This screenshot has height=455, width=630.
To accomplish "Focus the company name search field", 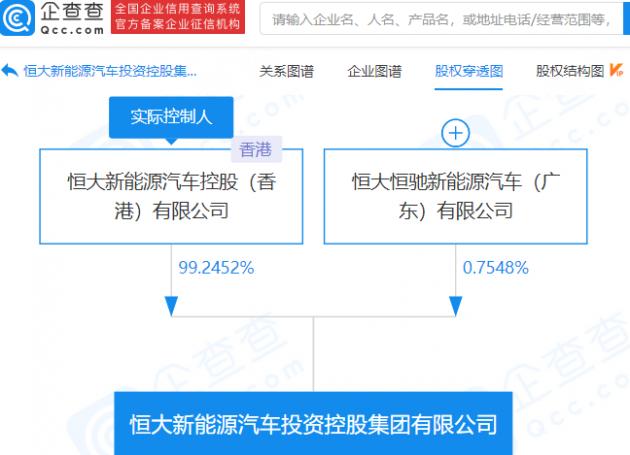I will (442, 19).
